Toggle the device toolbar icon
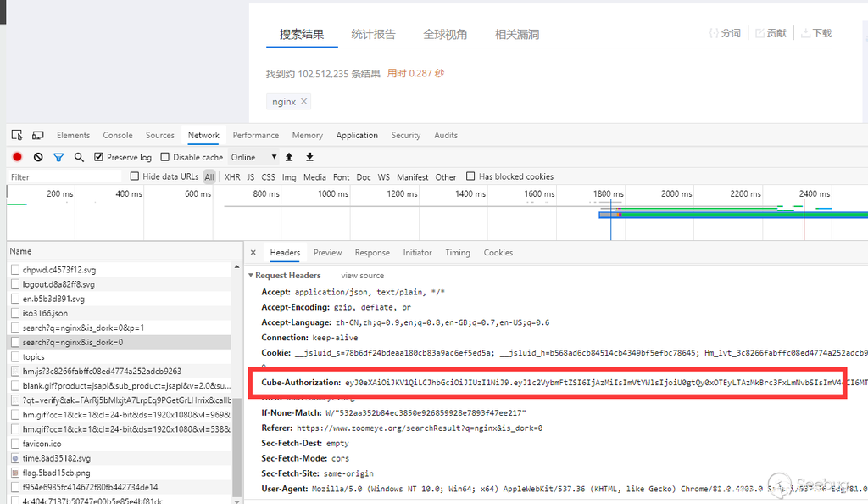Screen dimensions: 868x504 (x=38, y=136)
